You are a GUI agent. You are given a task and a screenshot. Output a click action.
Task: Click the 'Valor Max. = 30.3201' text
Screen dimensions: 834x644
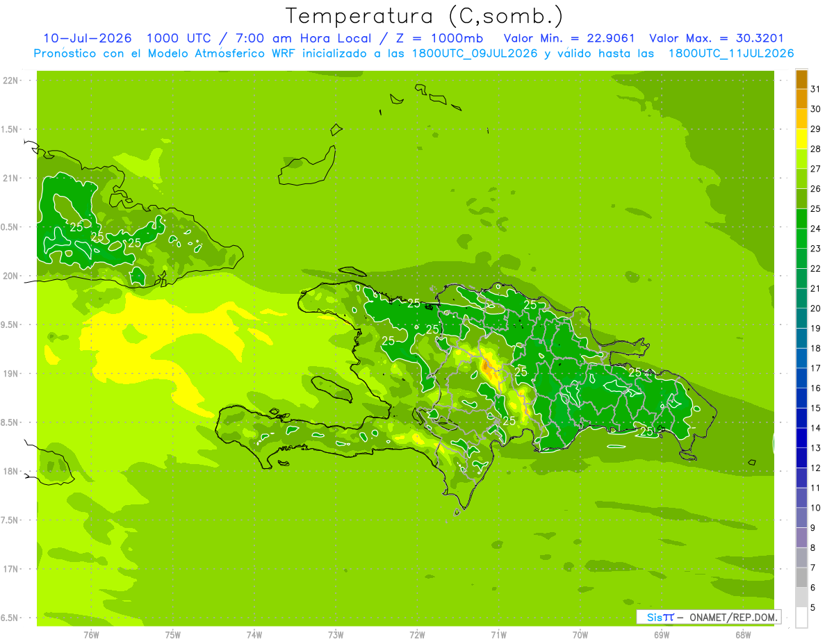[x=716, y=39]
